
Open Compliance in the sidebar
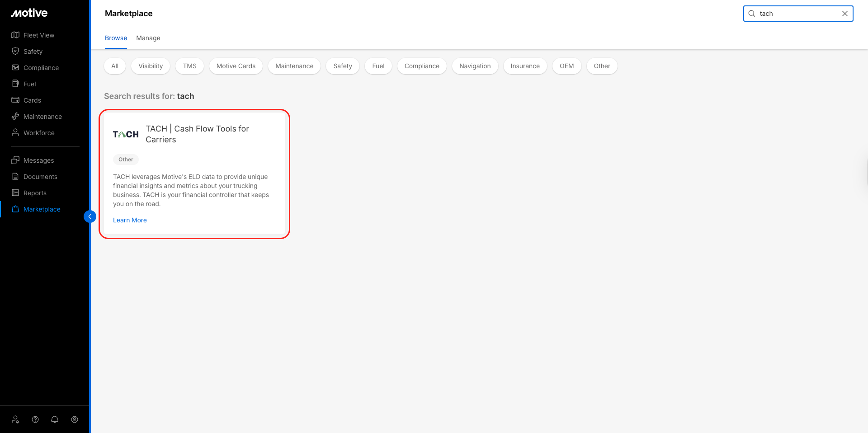pyautogui.click(x=41, y=68)
